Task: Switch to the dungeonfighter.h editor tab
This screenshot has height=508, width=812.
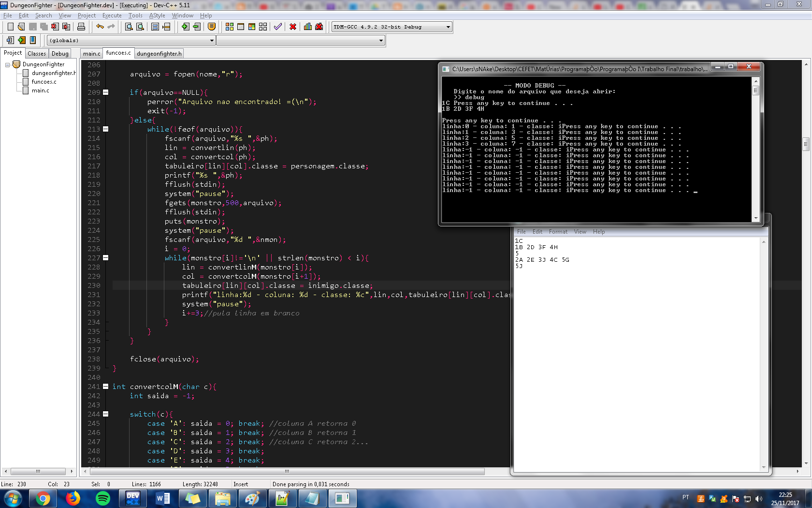Action: coord(159,54)
